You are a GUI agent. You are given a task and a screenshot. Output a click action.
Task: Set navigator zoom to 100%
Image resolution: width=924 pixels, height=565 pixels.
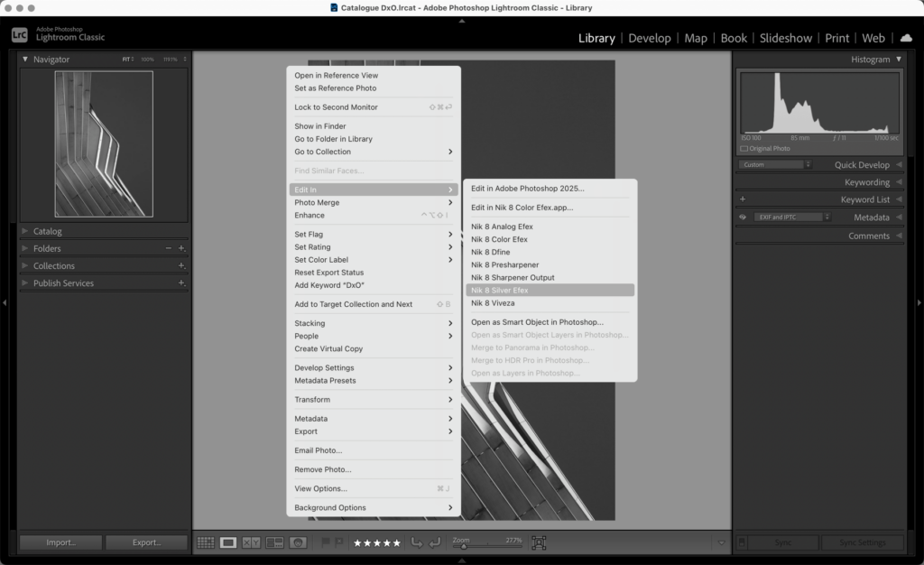point(147,60)
